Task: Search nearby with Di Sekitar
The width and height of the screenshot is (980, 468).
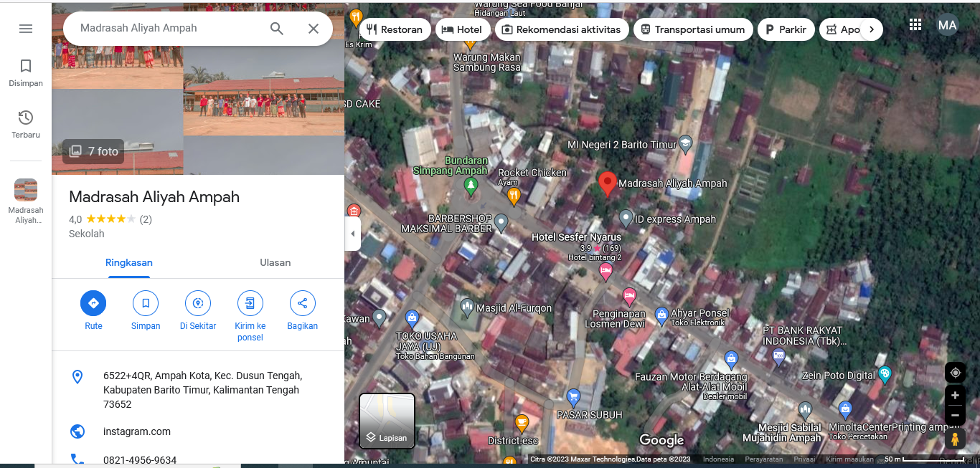Action: 198,310
